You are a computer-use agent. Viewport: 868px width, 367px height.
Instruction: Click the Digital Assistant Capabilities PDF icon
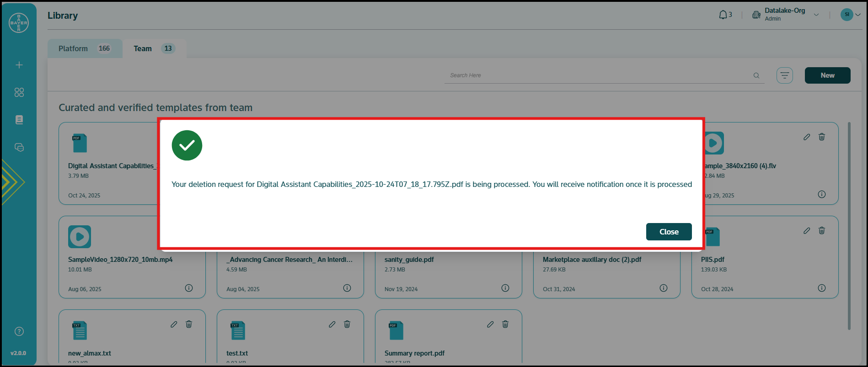click(80, 143)
